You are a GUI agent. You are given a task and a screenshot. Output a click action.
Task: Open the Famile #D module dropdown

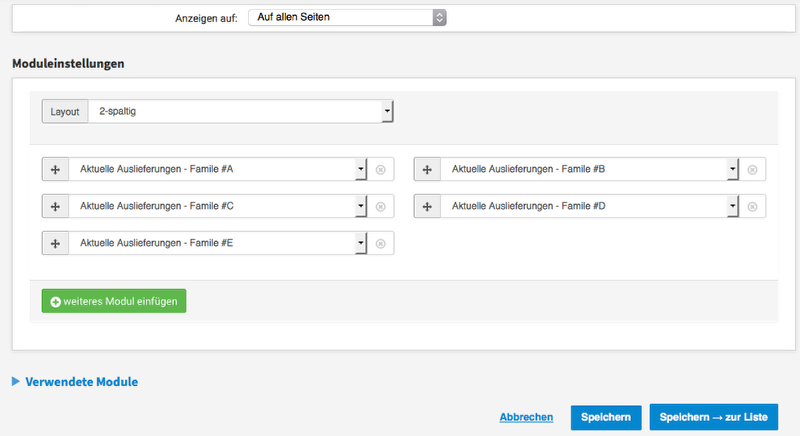pyautogui.click(x=590, y=207)
